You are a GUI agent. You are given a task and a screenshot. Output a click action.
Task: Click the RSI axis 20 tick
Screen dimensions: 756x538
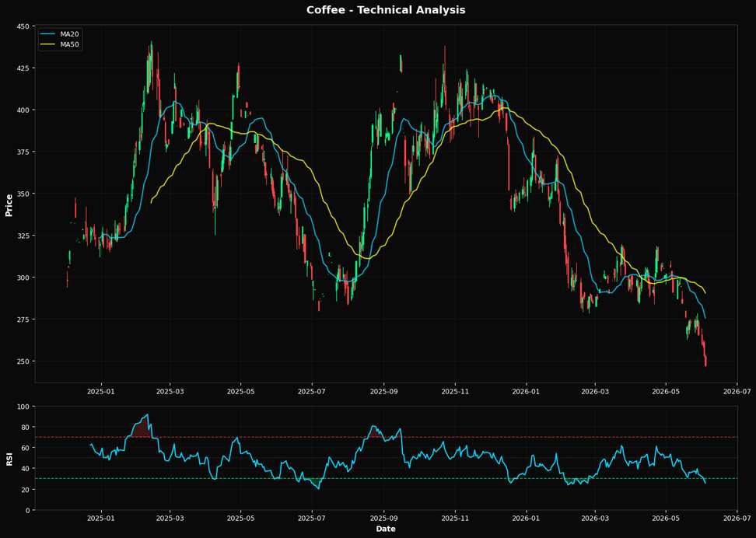pos(26,489)
